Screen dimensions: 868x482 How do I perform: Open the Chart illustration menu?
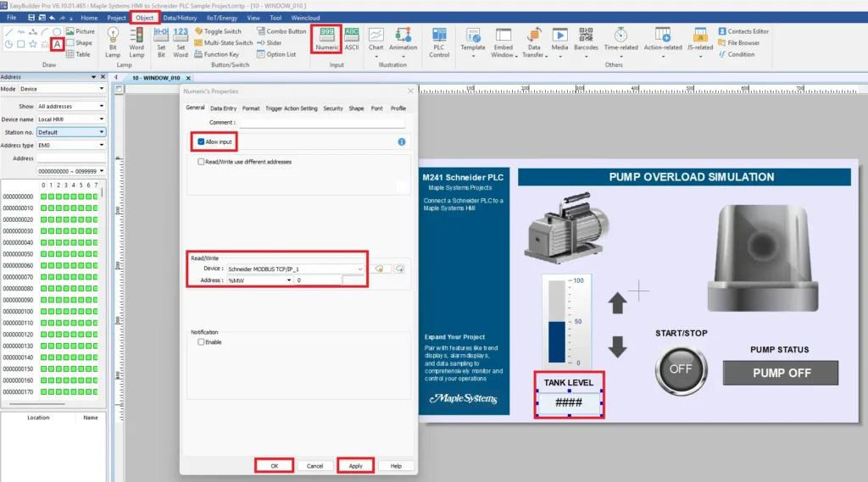point(376,42)
